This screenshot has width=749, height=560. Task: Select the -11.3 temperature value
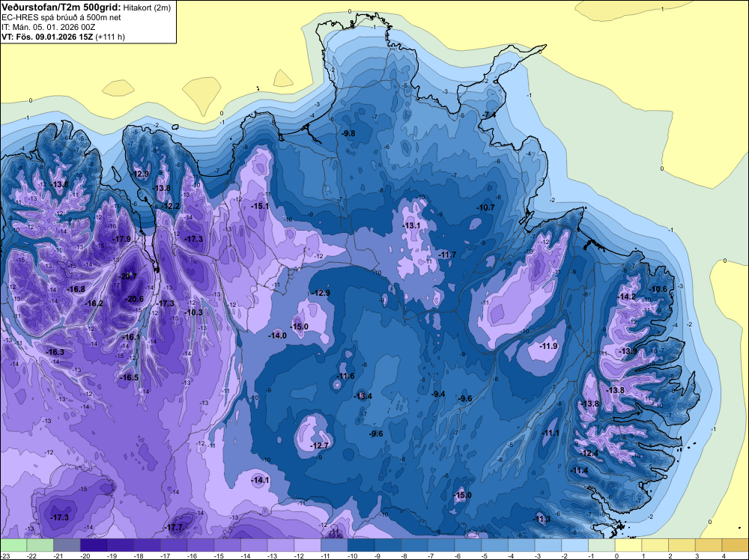point(542,520)
